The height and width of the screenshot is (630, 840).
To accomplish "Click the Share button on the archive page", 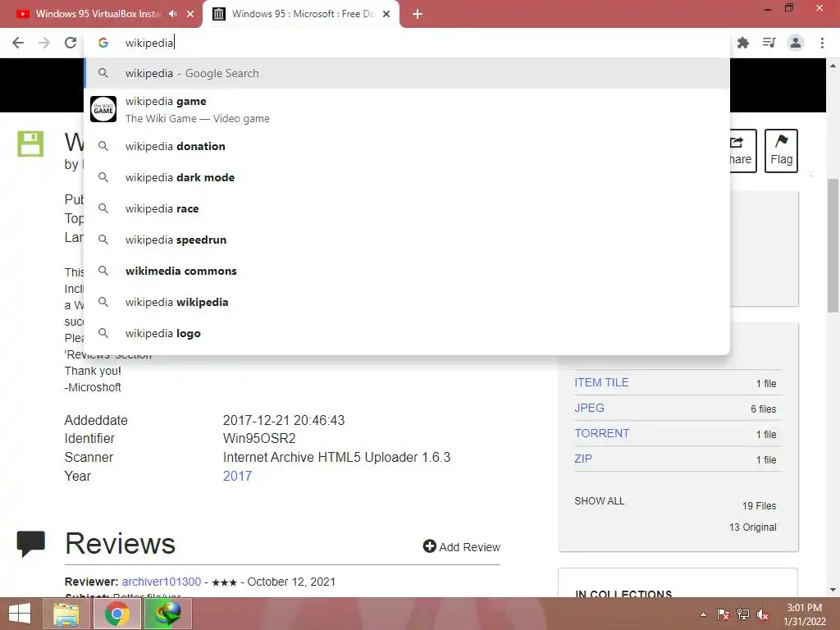I will click(x=742, y=151).
